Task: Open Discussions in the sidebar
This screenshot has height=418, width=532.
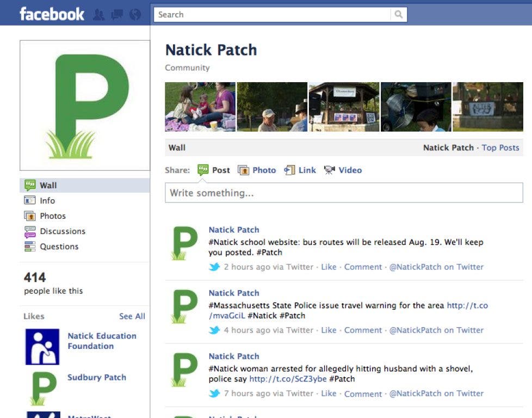Action: pyautogui.click(x=62, y=231)
